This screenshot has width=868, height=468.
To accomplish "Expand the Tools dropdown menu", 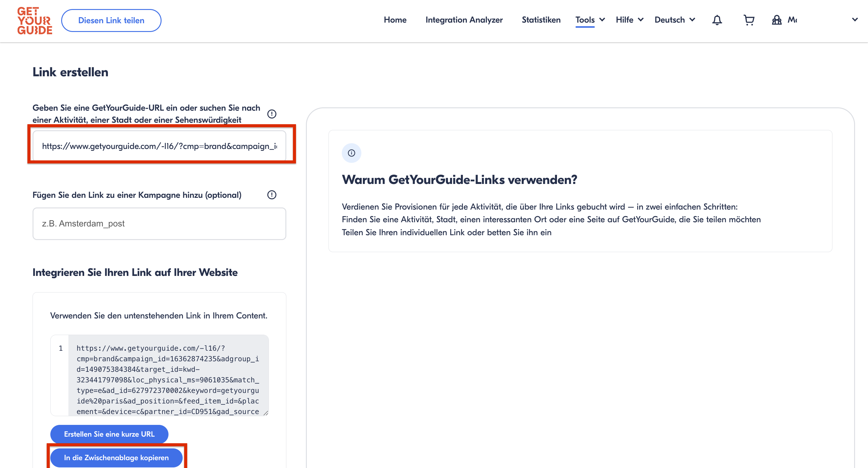I will coord(590,20).
